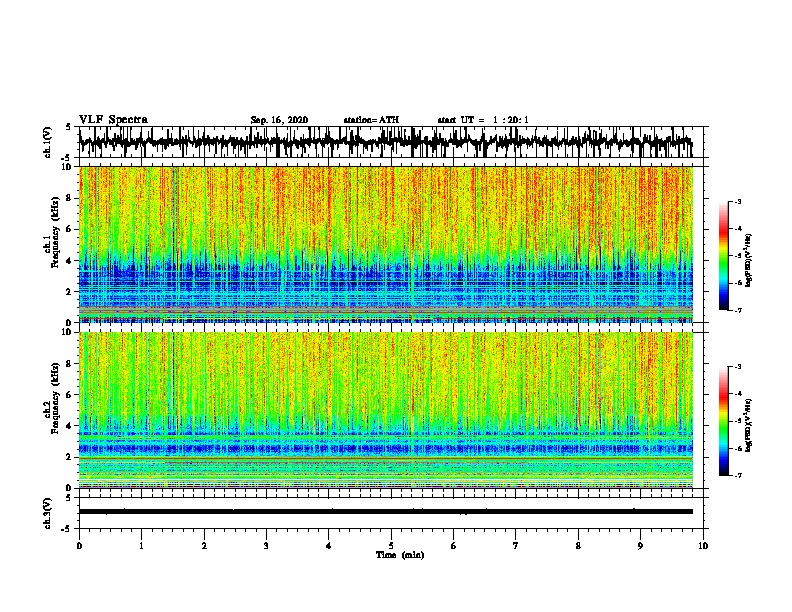Screen dimensions: 792x612
Task: Click the "station=ATH" label
Action: [371, 120]
